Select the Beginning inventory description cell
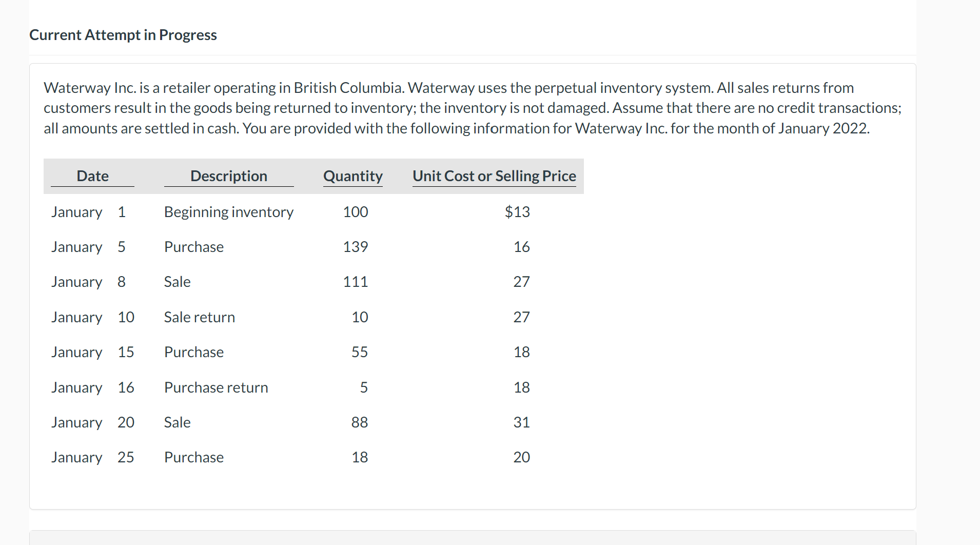 click(228, 212)
